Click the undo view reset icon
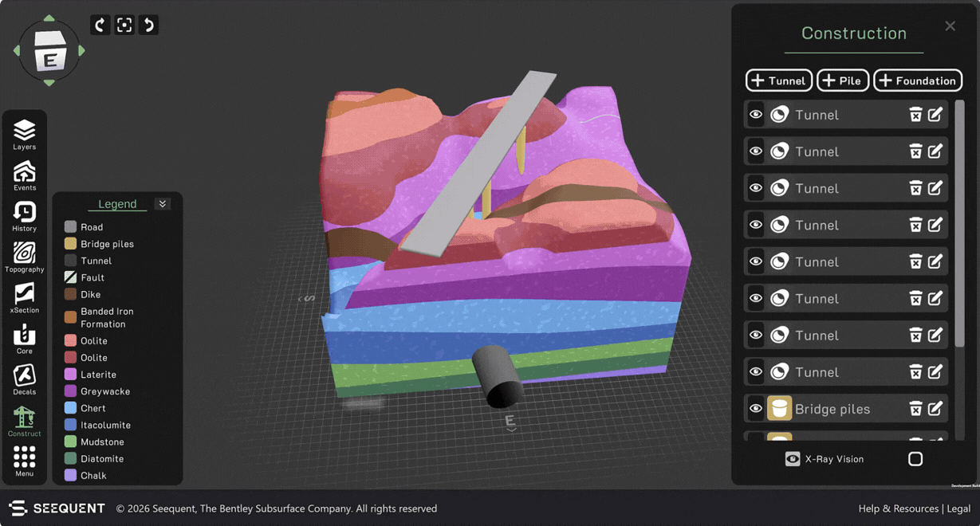 coord(148,25)
